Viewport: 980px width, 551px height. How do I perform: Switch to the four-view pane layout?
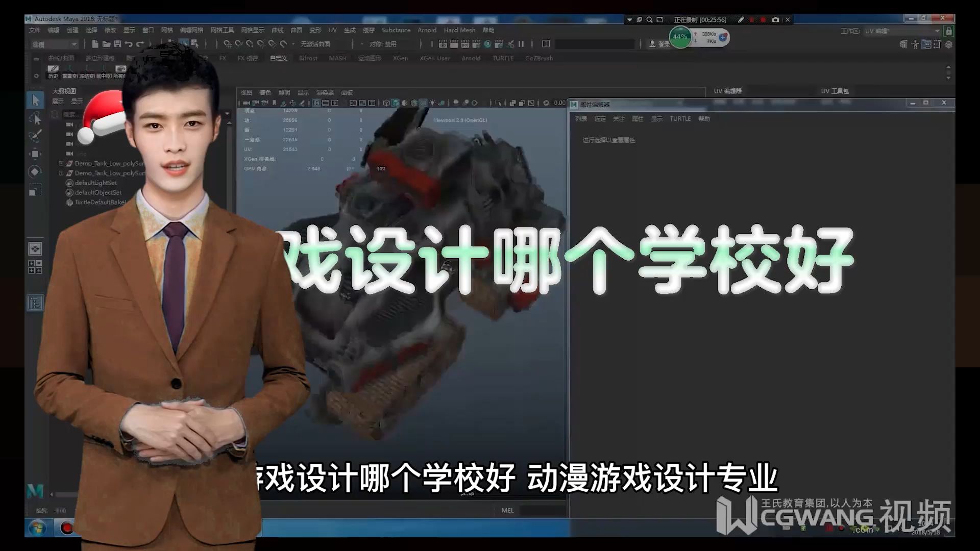point(35,266)
